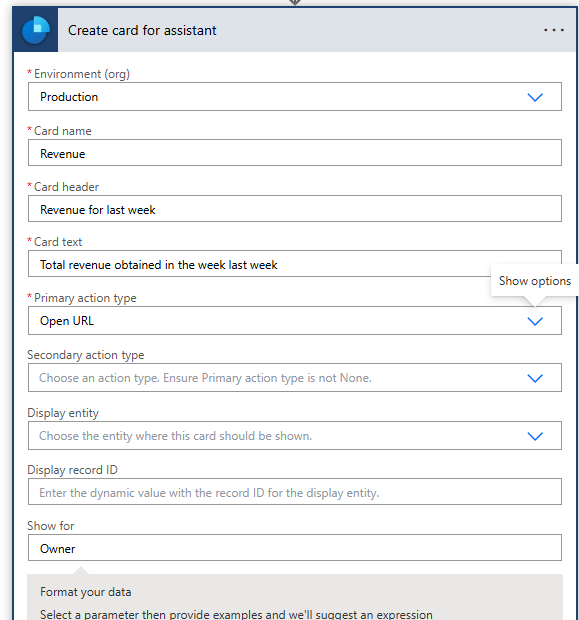Open the Secondary action type dropdown arrow

pyautogui.click(x=535, y=378)
